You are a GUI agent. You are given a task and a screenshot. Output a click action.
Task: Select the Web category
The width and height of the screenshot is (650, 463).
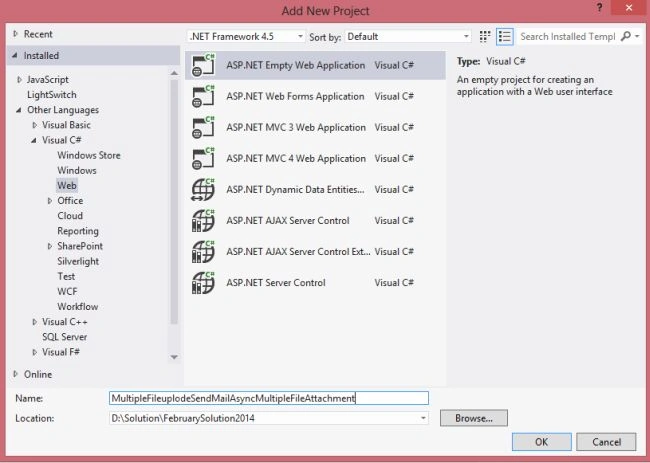67,185
